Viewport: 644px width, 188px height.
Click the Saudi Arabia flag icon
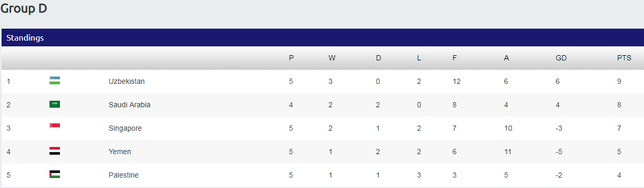pyautogui.click(x=55, y=104)
